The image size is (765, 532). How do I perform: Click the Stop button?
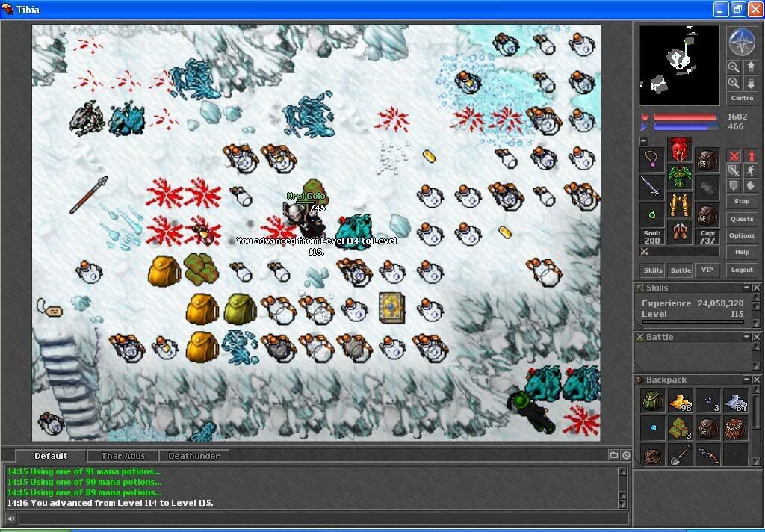(x=742, y=201)
